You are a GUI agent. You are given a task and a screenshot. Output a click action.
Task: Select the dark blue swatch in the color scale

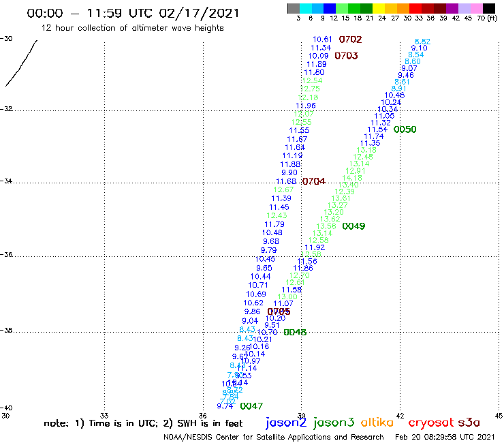(330, 8)
